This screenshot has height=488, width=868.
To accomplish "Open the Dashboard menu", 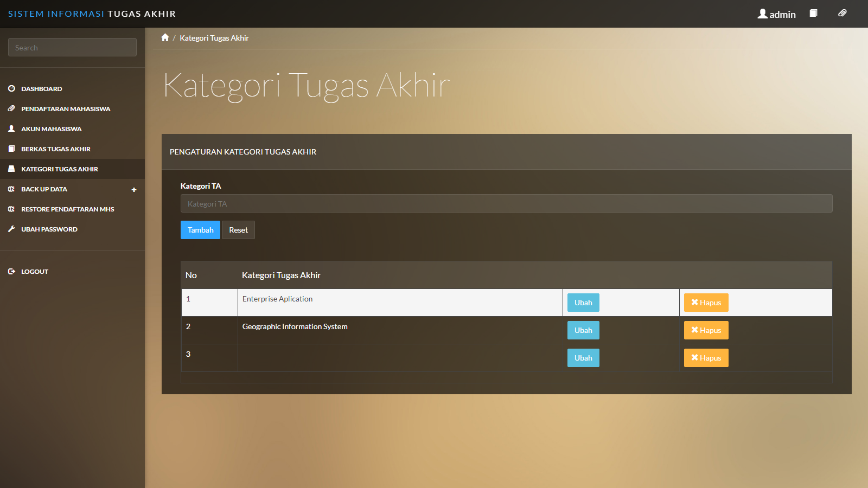I will click(72, 88).
